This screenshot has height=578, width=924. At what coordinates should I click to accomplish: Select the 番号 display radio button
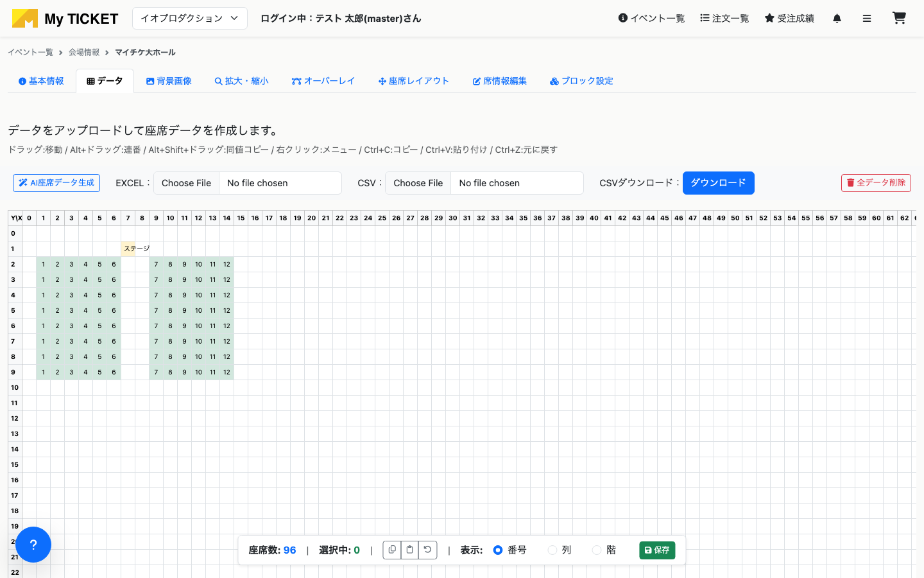point(498,550)
